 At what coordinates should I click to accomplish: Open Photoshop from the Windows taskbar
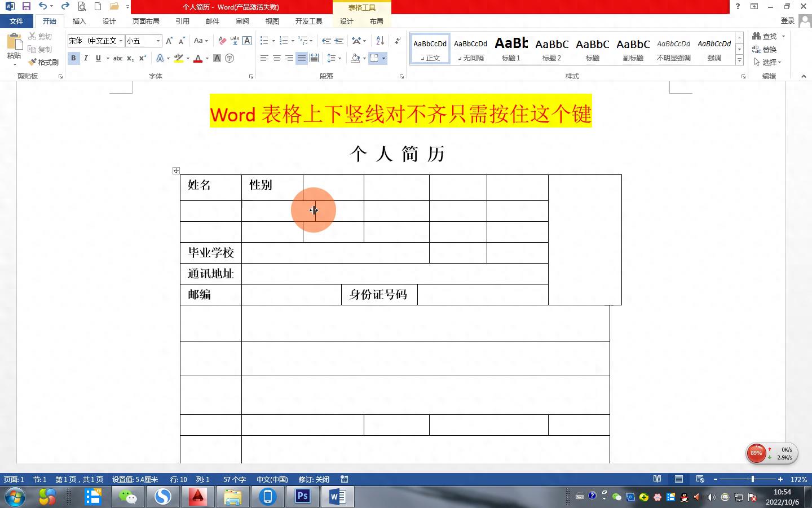[303, 497]
